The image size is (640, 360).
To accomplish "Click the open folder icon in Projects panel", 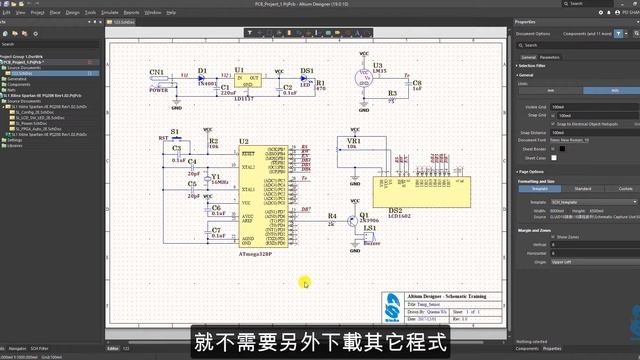I will [15, 34].
